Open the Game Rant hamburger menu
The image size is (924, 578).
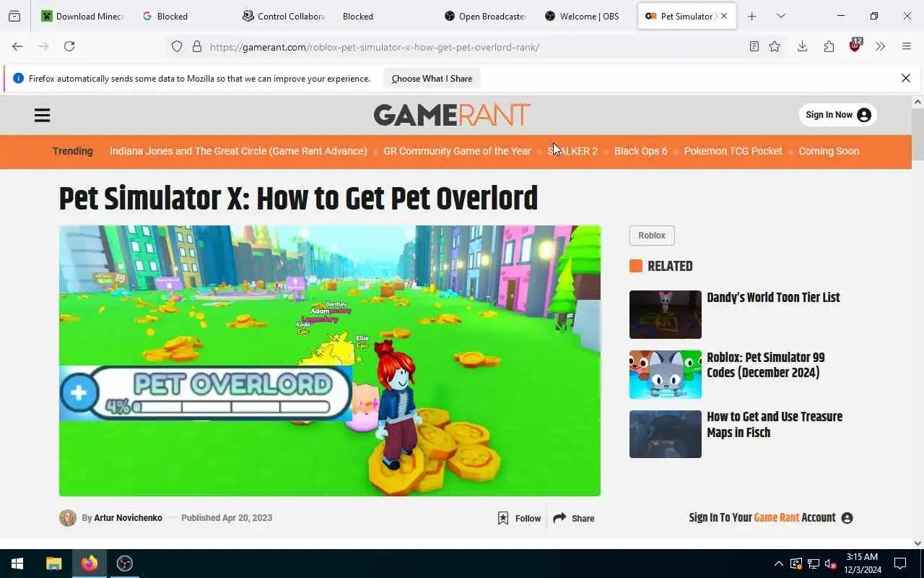[x=43, y=116]
